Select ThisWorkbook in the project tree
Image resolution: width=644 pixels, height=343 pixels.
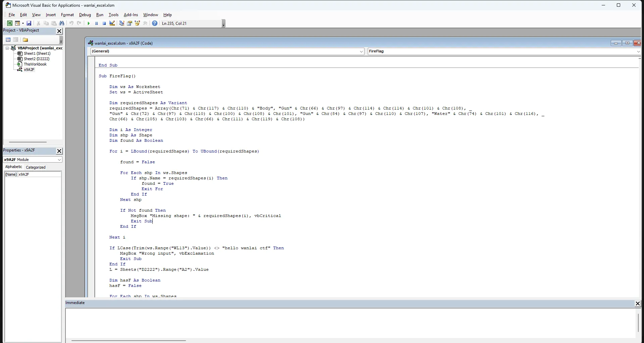click(35, 64)
